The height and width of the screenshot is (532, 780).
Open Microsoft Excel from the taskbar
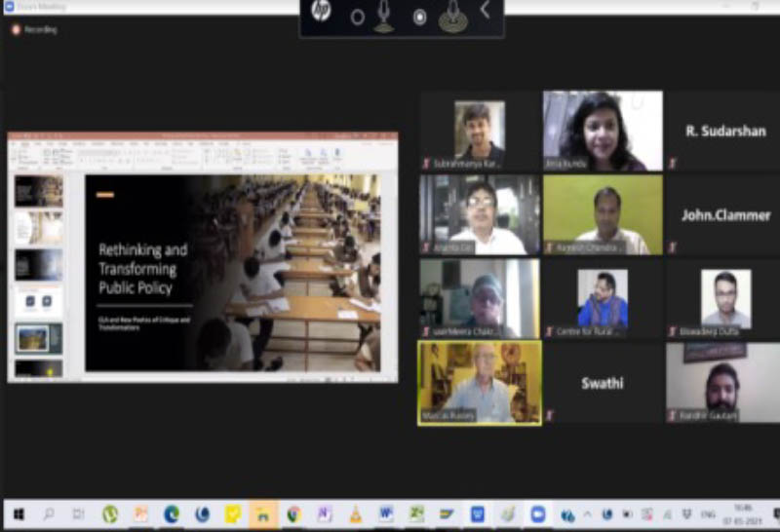[x=416, y=513]
